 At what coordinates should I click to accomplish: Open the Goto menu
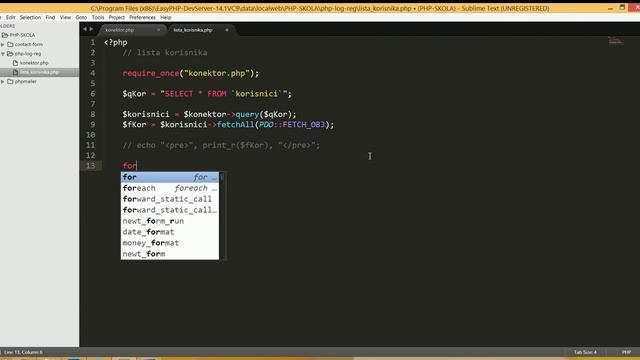click(x=81, y=18)
